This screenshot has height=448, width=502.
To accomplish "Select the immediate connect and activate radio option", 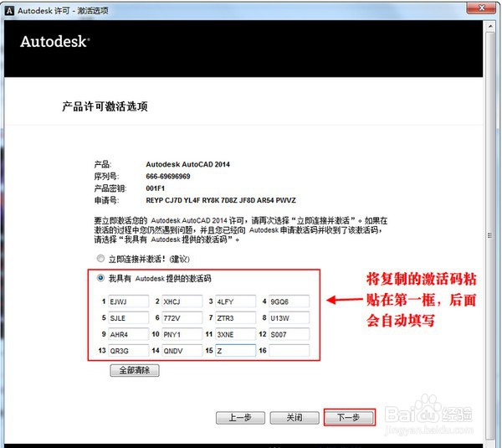I will tap(100, 258).
